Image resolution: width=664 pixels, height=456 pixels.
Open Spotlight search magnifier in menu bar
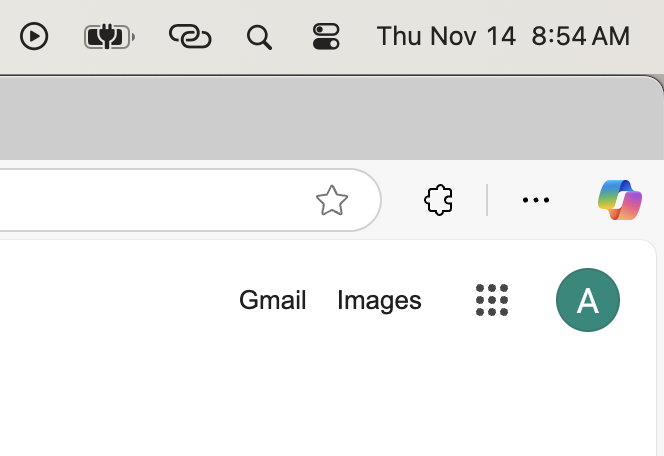pyautogui.click(x=259, y=37)
